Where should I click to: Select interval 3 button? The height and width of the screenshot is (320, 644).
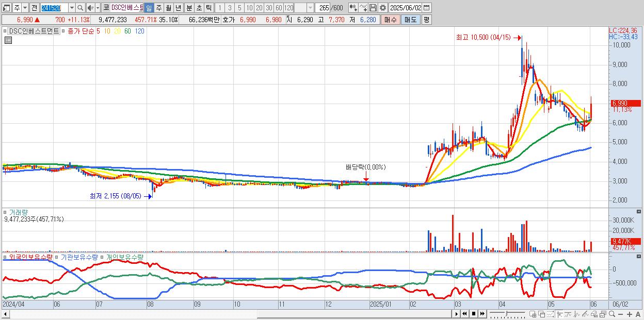(230, 8)
